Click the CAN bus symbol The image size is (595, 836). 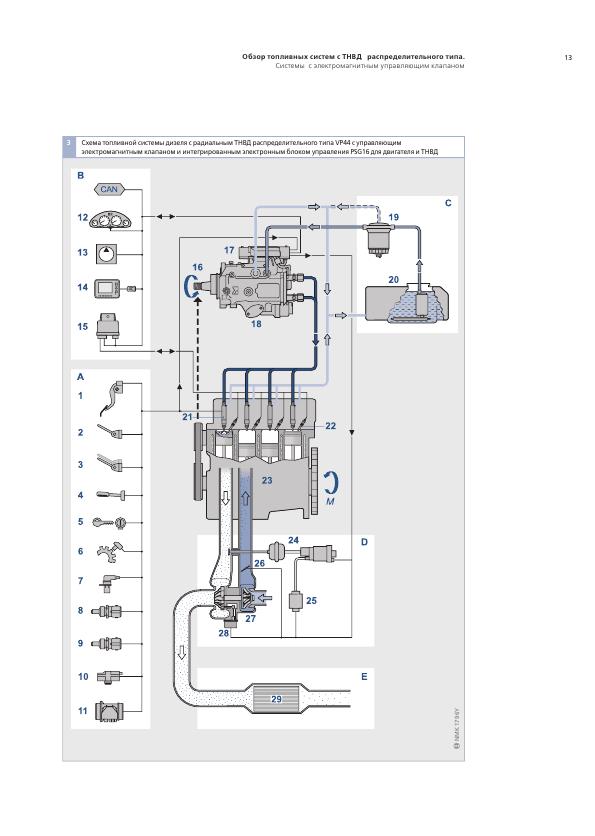(x=109, y=189)
